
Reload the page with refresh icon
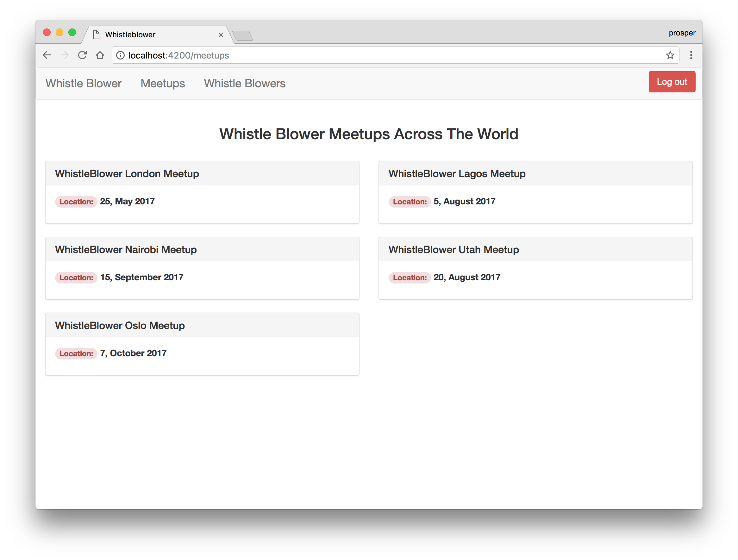[x=82, y=55]
